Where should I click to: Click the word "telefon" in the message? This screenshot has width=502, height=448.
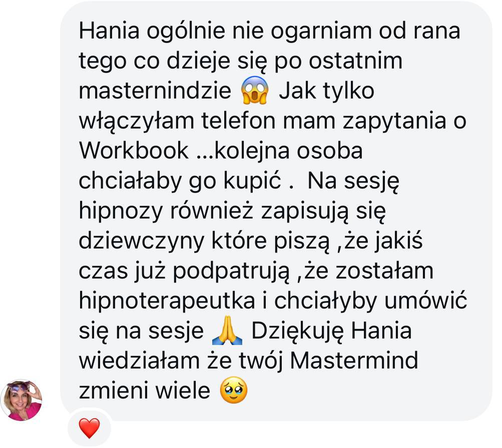coord(238,120)
